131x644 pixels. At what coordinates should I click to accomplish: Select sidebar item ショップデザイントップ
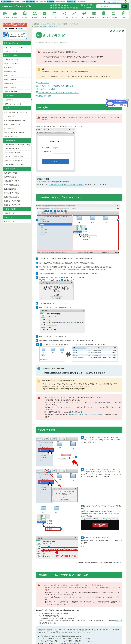[x=17, y=149]
